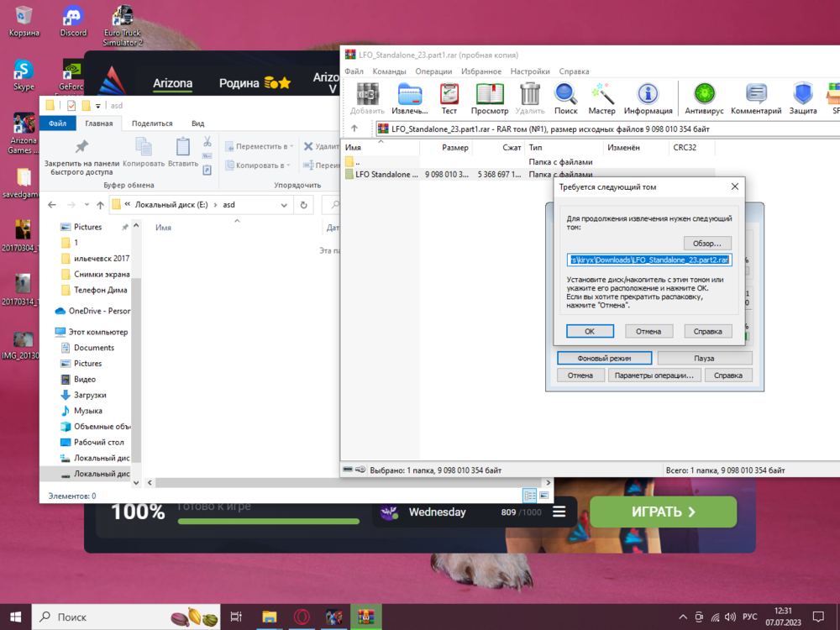Open archive Information (Информация) icon
This screenshot has height=630, width=840.
pos(648,94)
